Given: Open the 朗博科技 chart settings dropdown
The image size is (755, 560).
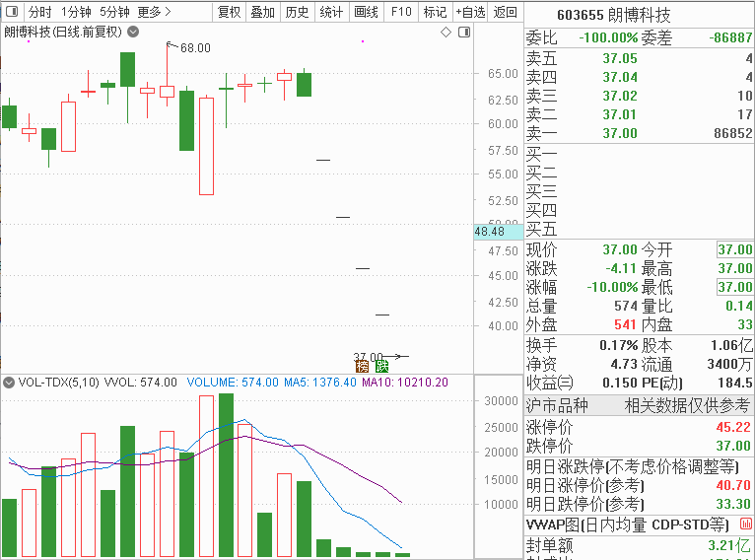Looking at the screenshot, I should (133, 32).
